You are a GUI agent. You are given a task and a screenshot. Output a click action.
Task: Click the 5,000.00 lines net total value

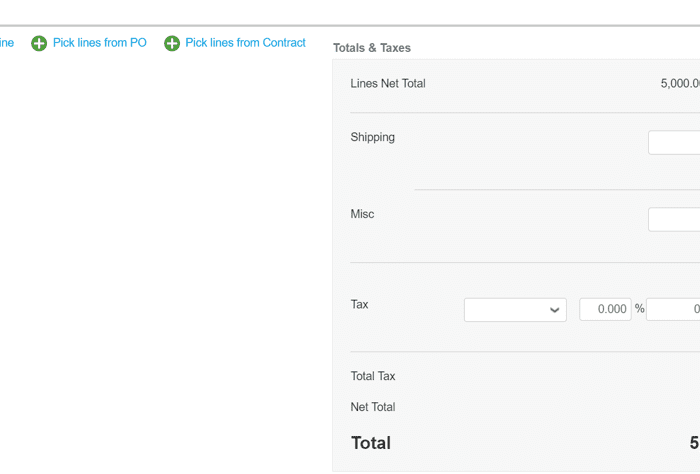(x=680, y=84)
